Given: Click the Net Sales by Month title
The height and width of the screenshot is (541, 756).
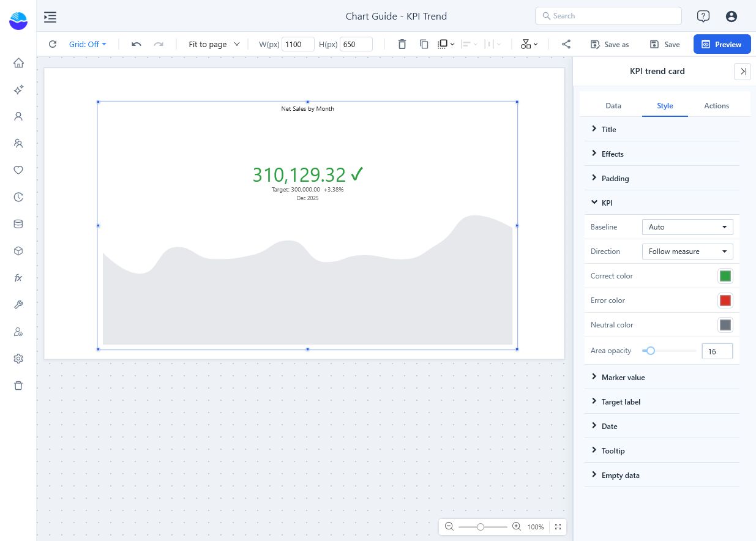Looking at the screenshot, I should coord(307,109).
